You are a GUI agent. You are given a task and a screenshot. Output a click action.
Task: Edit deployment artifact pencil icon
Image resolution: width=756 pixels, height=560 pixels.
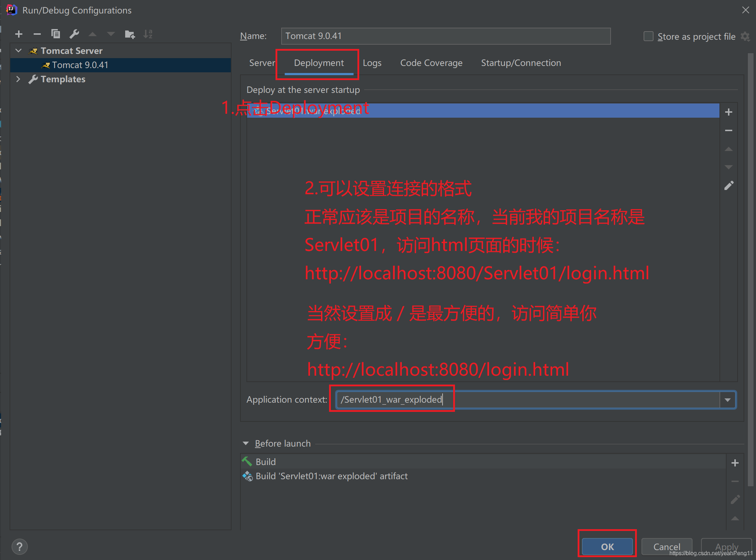tap(729, 185)
